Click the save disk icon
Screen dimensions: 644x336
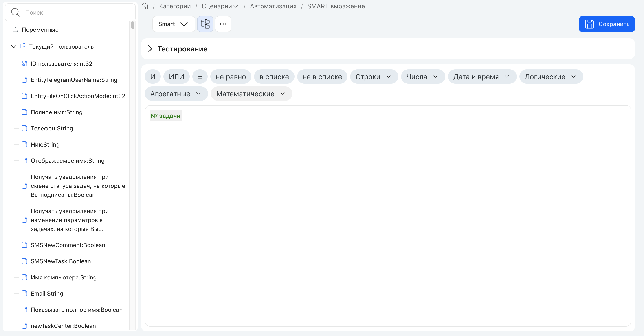pos(589,24)
